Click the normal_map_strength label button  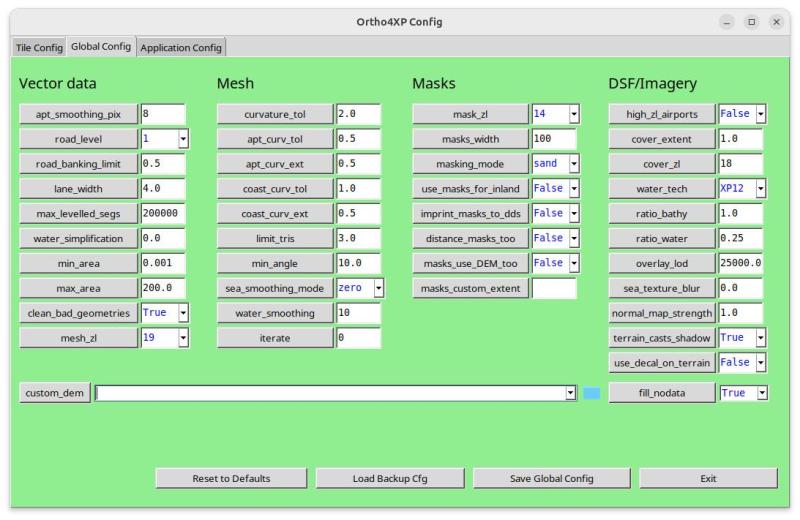662,313
